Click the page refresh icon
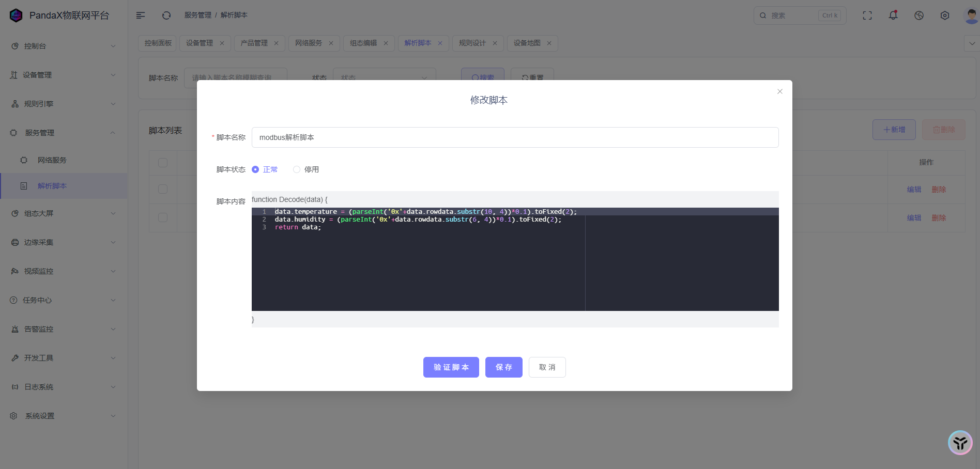Screen dimensions: 980x469 (x=166, y=15)
